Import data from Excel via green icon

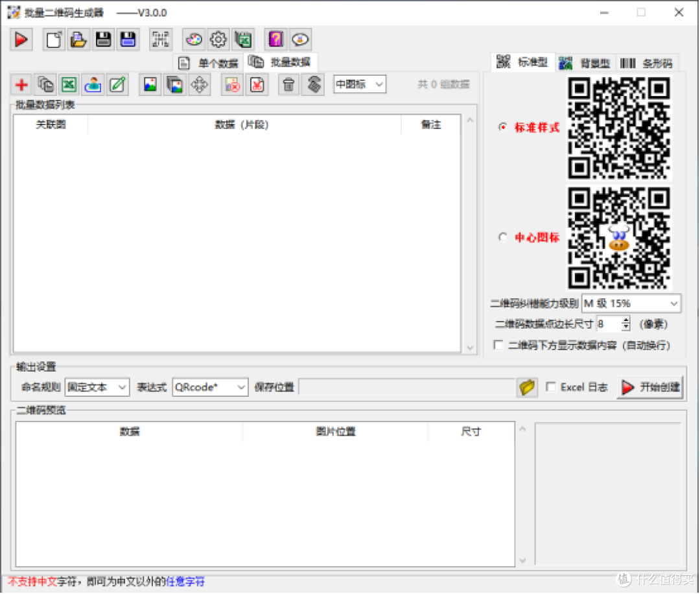click(69, 84)
